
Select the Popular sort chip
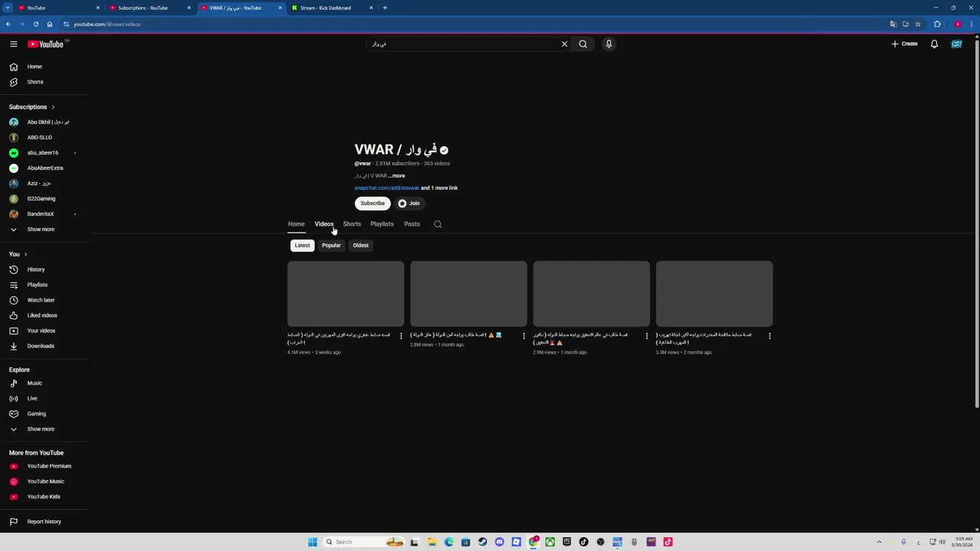(331, 245)
